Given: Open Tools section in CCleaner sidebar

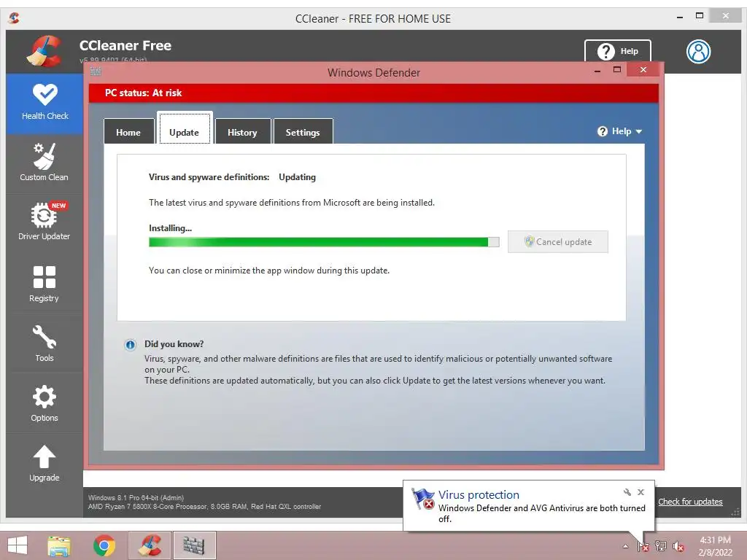Looking at the screenshot, I should pos(44,344).
